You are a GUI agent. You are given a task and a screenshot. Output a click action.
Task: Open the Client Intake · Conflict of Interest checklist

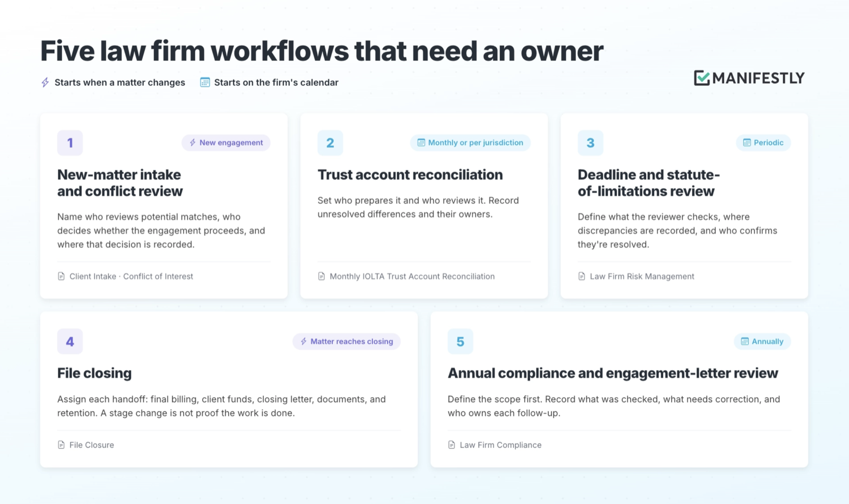point(131,276)
